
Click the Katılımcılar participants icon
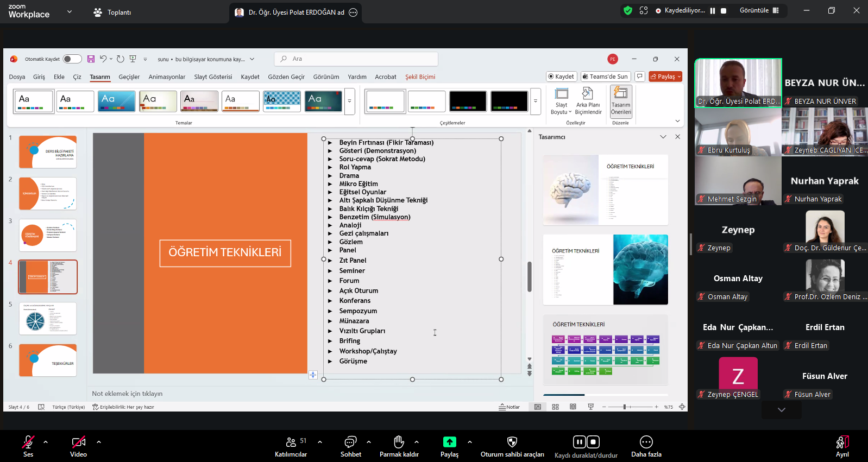click(291, 442)
